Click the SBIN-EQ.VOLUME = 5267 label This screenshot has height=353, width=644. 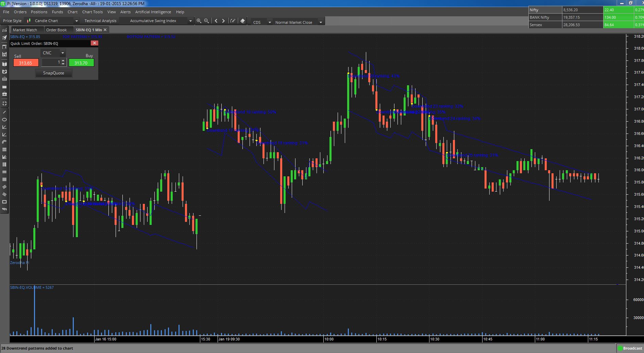[32, 287]
